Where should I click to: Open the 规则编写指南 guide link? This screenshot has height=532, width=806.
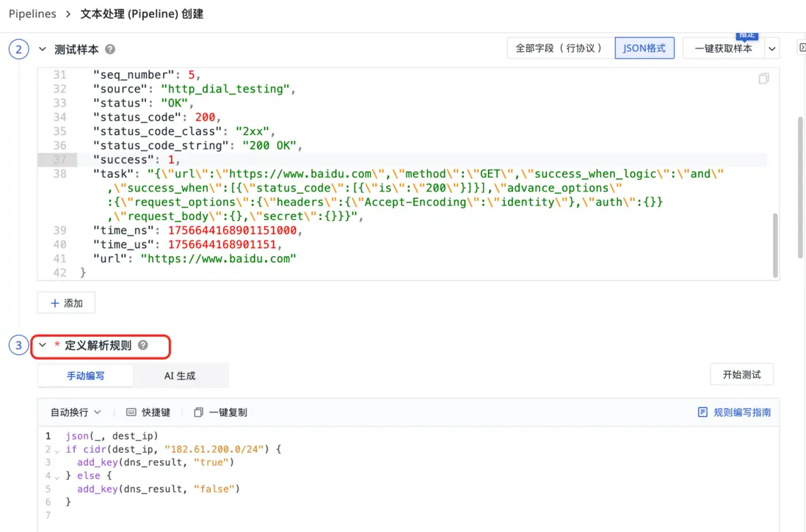(734, 412)
